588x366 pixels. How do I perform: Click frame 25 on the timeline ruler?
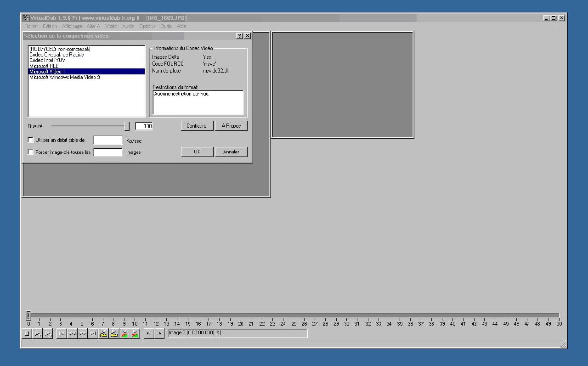[x=294, y=324]
